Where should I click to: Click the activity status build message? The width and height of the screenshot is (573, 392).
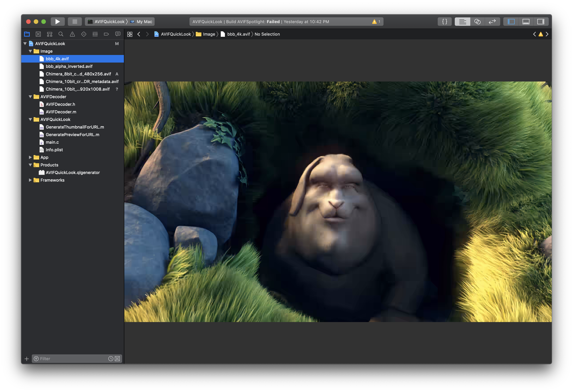pos(261,22)
